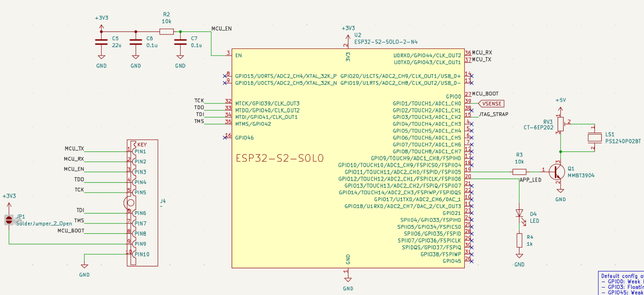
Task: Click the MCU_TX label at pin 37
Action: click(482, 59)
